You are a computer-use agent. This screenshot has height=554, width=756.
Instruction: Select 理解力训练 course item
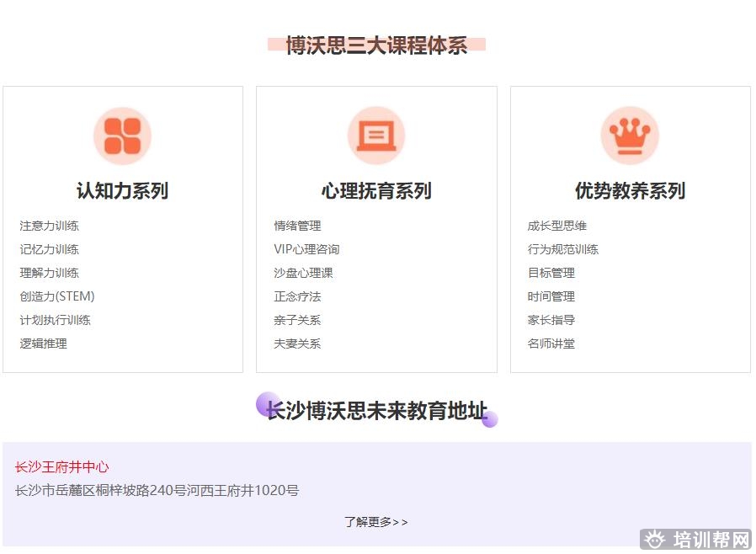49,273
